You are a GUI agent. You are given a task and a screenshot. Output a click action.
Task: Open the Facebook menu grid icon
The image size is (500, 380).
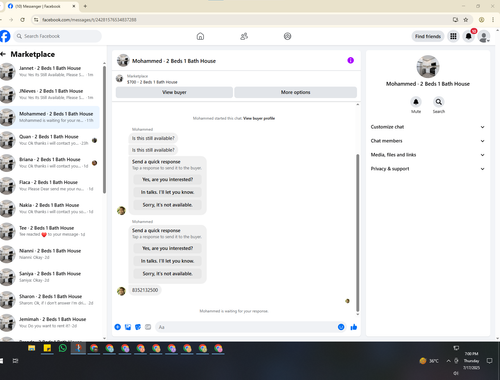coord(453,36)
